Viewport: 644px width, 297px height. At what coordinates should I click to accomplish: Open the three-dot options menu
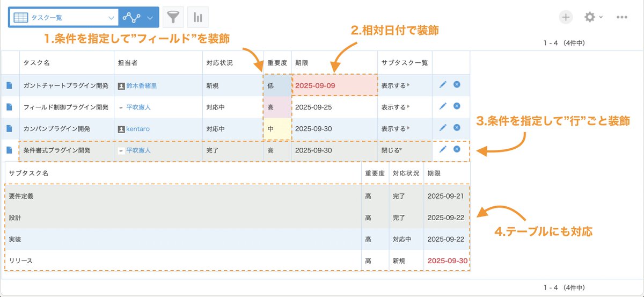[x=622, y=17]
